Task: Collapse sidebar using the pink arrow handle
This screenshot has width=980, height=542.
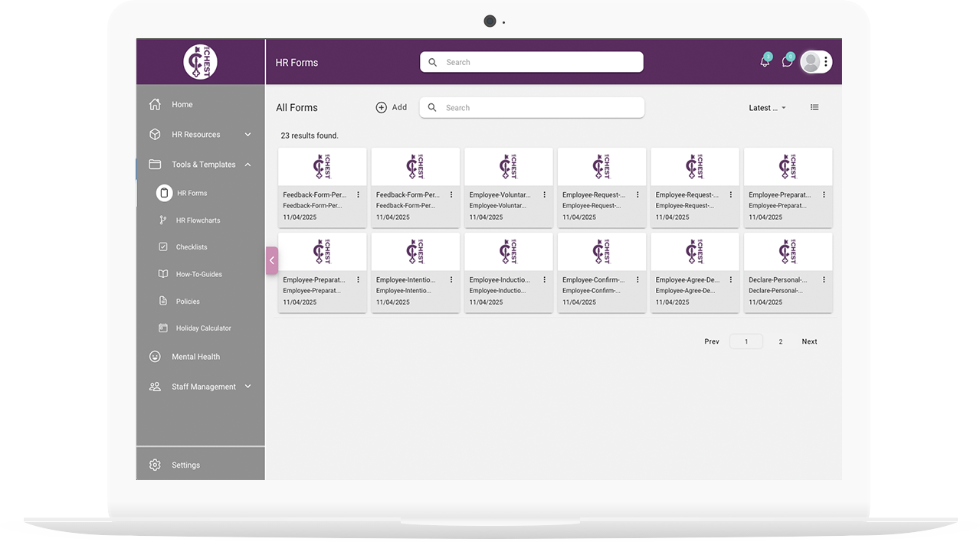Action: point(272,260)
